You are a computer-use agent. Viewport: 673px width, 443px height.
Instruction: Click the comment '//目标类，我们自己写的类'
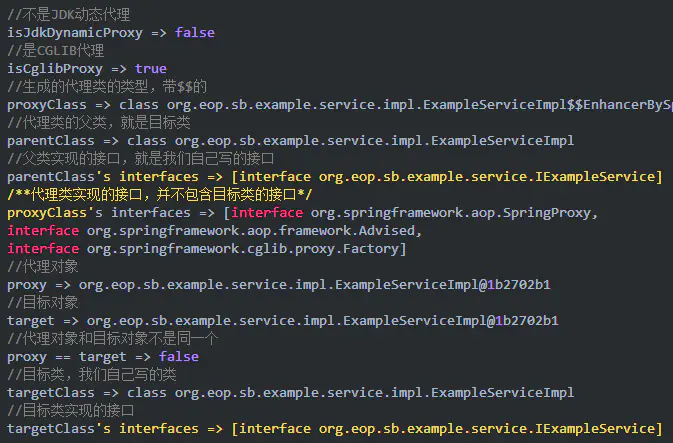(x=92, y=375)
